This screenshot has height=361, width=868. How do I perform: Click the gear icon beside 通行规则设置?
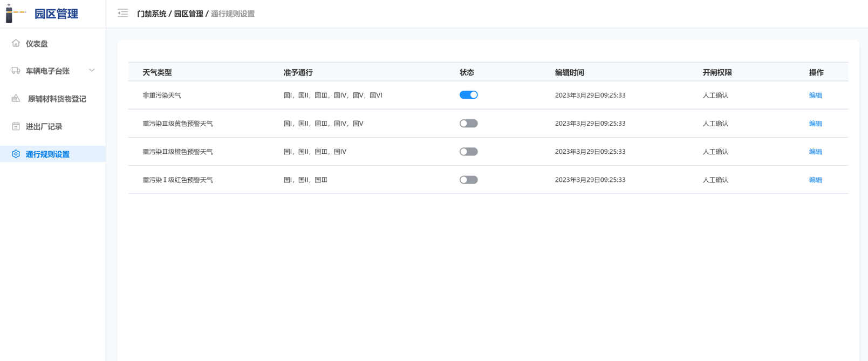(16, 154)
